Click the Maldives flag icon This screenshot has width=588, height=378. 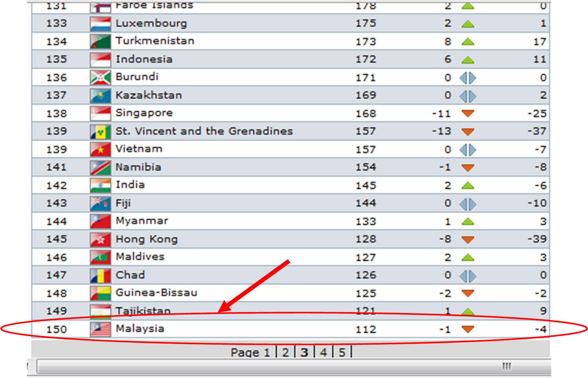[x=100, y=257]
